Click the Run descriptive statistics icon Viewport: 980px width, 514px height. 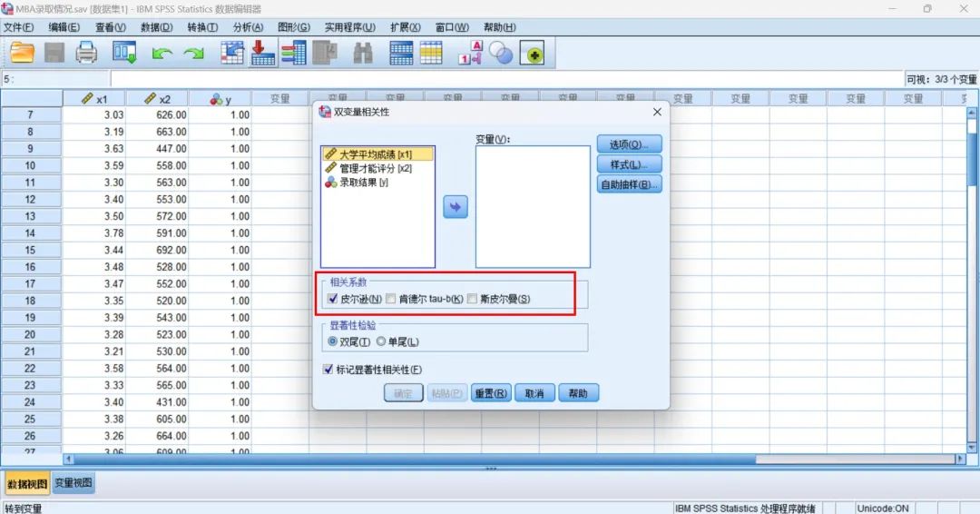point(324,53)
